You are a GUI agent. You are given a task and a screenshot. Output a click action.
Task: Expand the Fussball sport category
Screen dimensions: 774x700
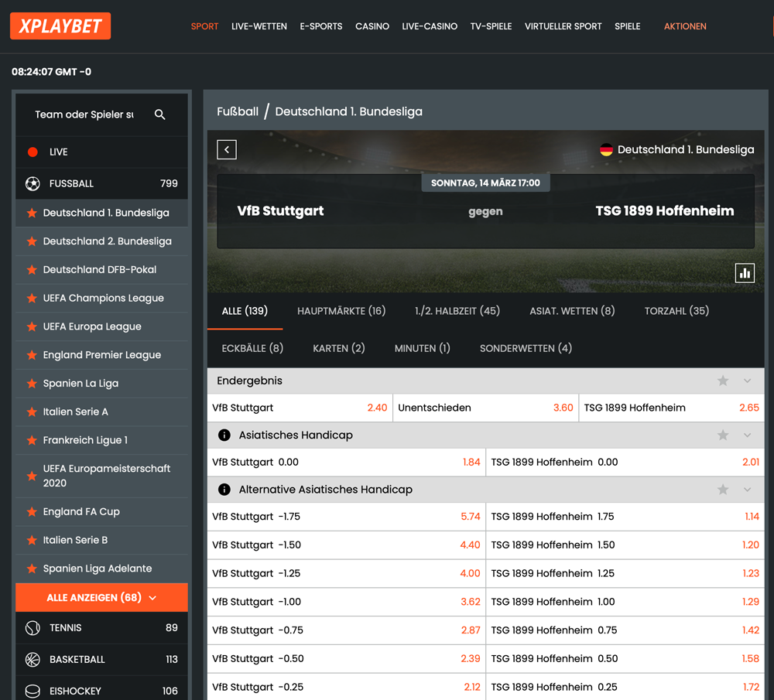pyautogui.click(x=101, y=183)
